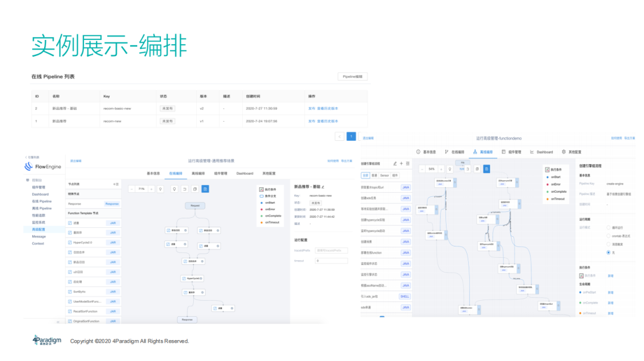
Task: Switch to 离线编排 tab in 通用推荐场景 editor
Action: (198, 174)
